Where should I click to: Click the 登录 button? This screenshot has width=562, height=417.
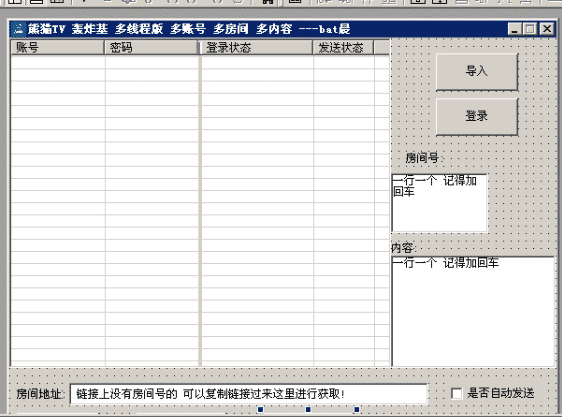click(477, 116)
